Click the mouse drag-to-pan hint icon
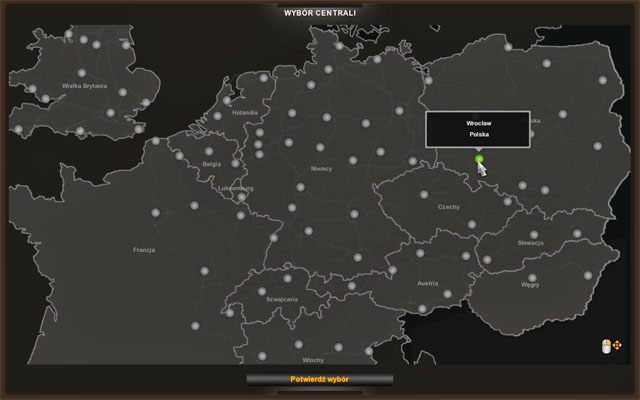The image size is (640, 400). pyautogui.click(x=611, y=346)
